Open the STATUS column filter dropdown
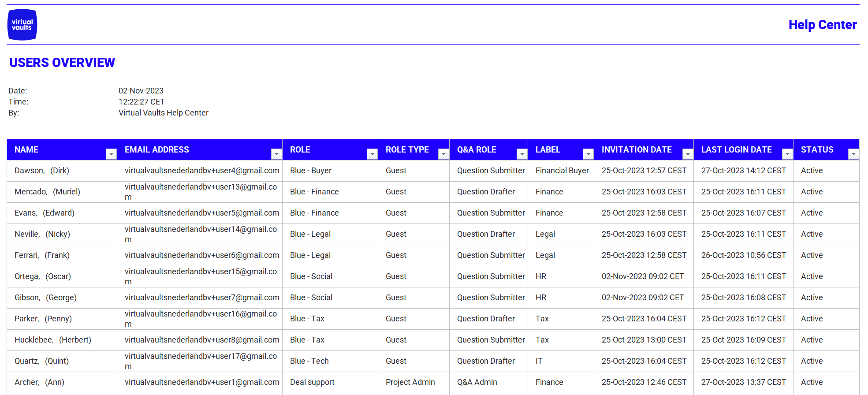The height and width of the screenshot is (395, 868). tap(853, 154)
